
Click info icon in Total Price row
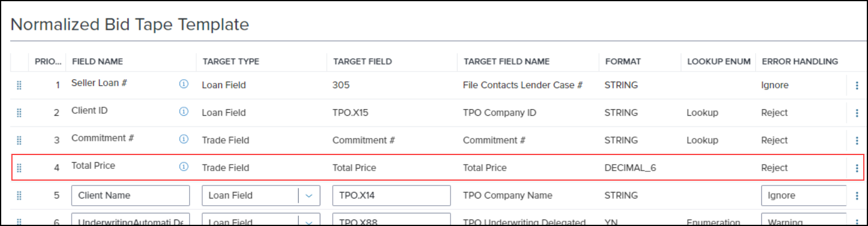coord(184,167)
